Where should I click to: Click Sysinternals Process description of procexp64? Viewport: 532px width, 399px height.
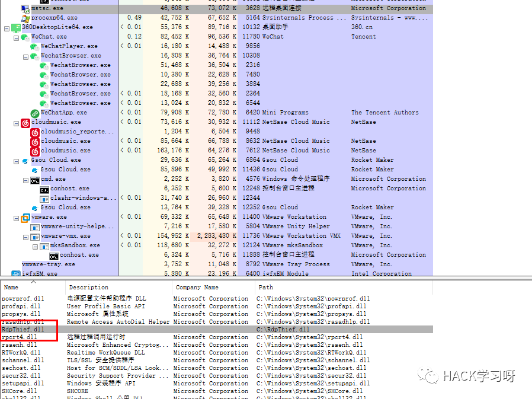[304, 18]
